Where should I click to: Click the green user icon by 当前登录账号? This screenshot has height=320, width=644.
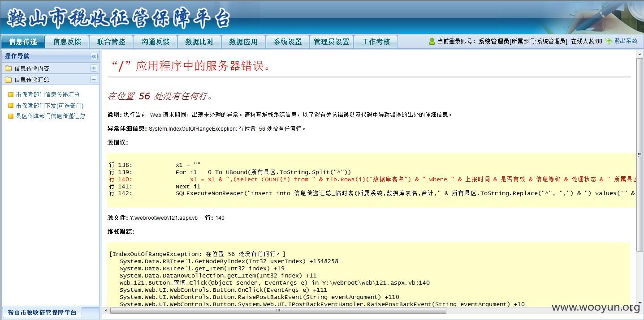click(432, 41)
